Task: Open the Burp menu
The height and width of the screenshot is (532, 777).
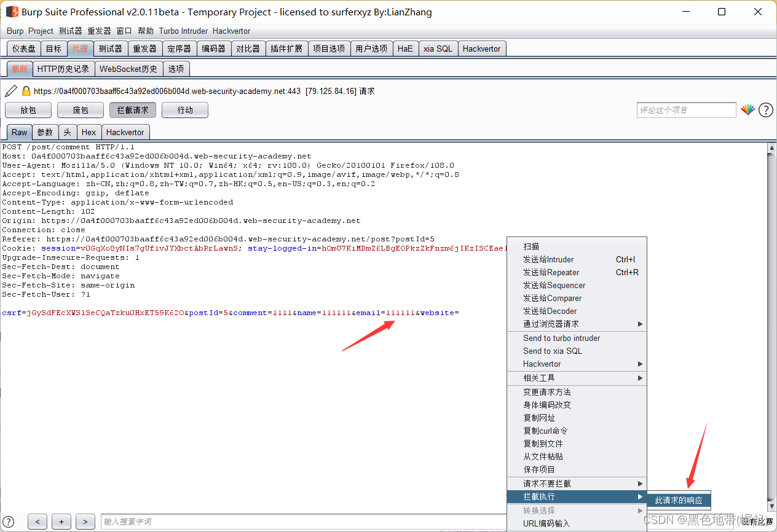Action: (x=15, y=31)
